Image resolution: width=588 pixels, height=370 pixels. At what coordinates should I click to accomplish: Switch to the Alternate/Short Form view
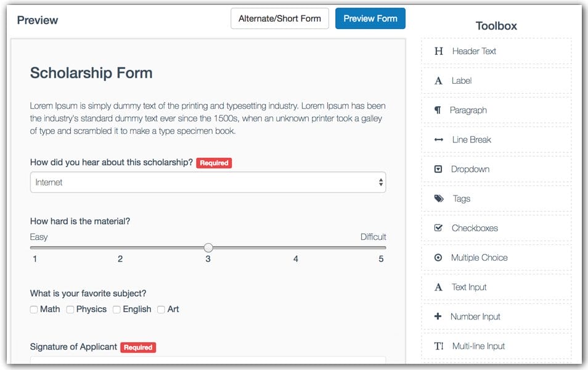[279, 18]
